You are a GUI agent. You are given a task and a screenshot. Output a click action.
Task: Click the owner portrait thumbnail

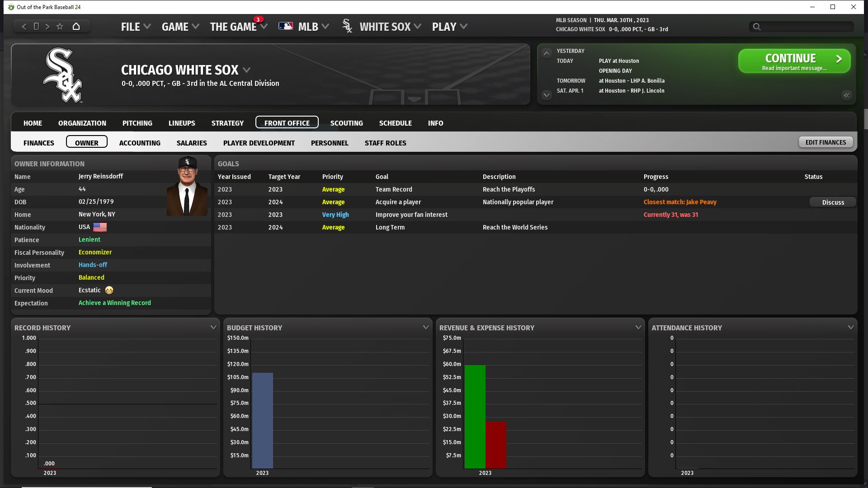coord(187,186)
